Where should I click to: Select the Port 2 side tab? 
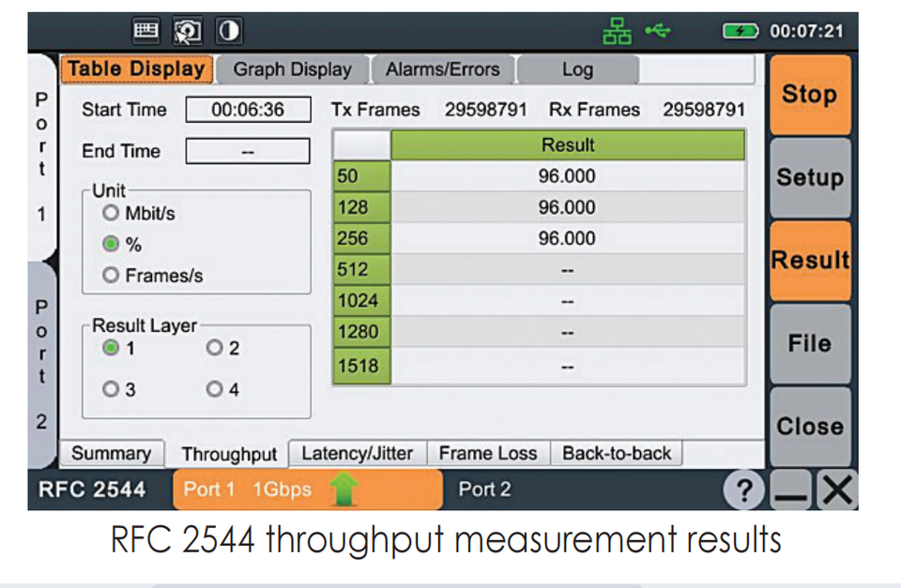(42, 364)
